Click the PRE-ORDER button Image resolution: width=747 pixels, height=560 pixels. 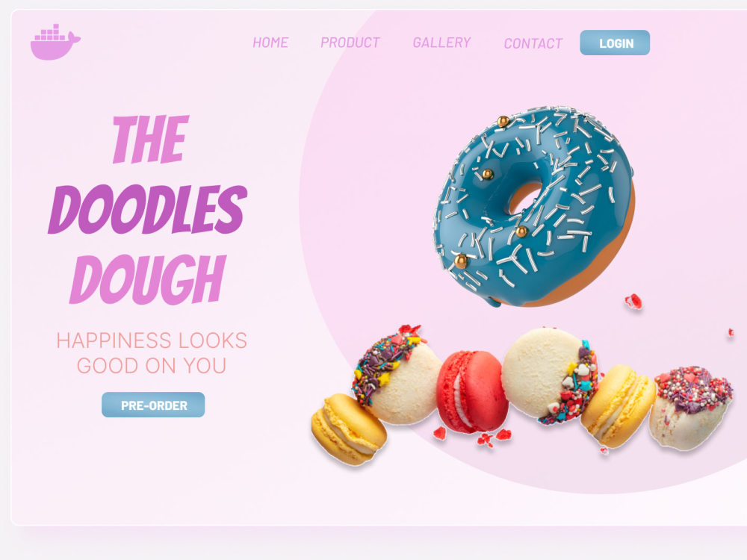point(153,405)
